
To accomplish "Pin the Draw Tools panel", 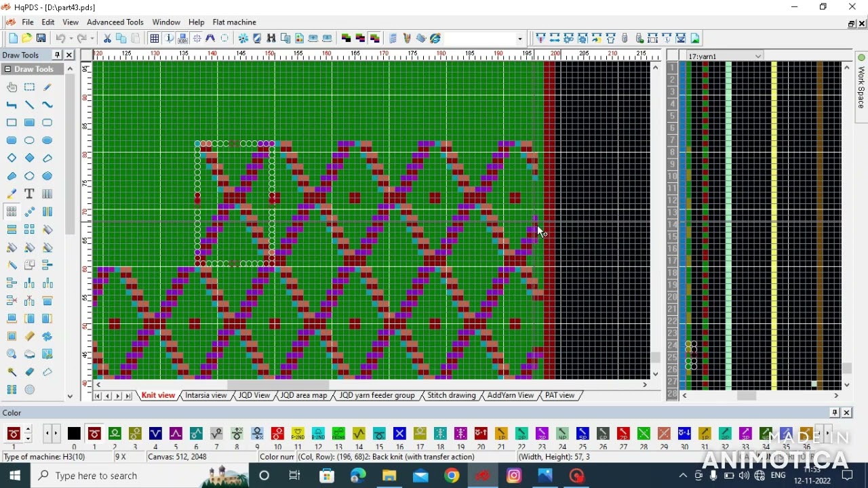I will tap(57, 55).
